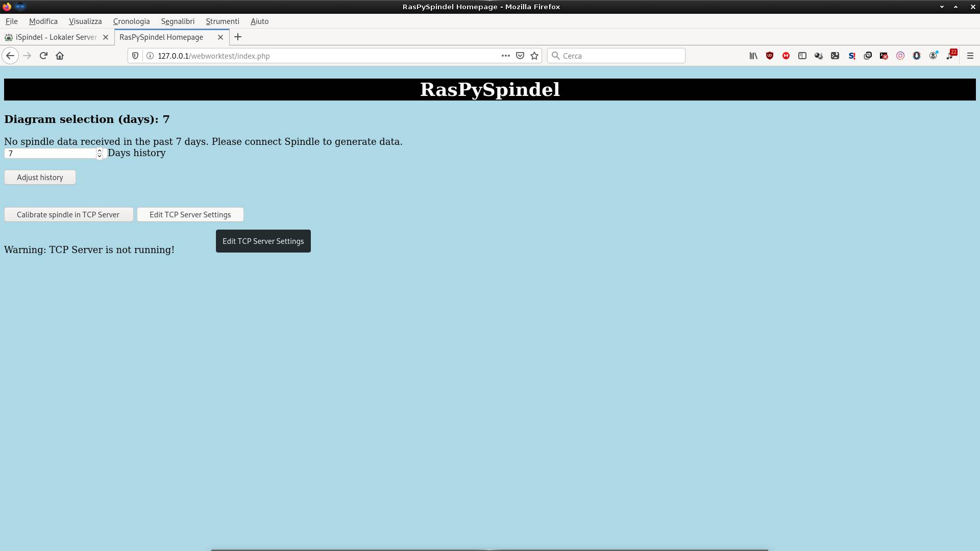Viewport: 980px width, 551px height.
Task: Save page to Pocket icon
Action: click(x=520, y=56)
